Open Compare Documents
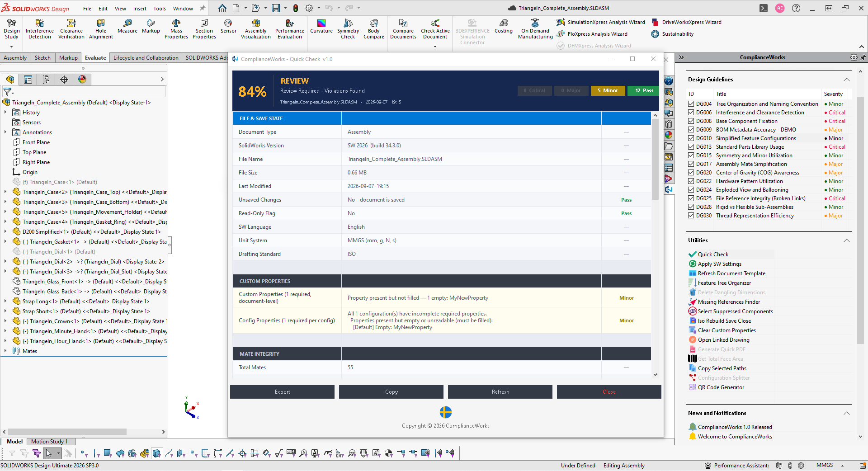 403,29
